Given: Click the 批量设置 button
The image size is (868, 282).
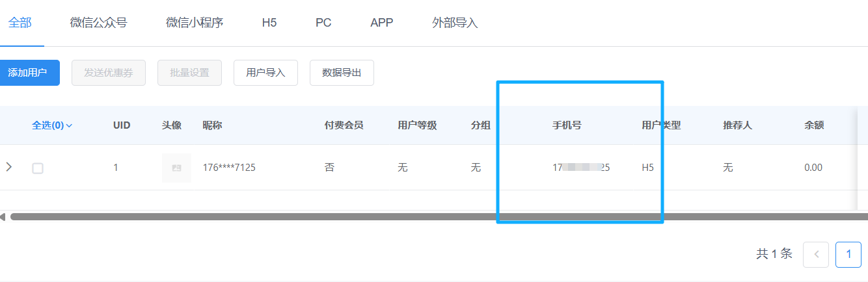Looking at the screenshot, I should tap(190, 73).
